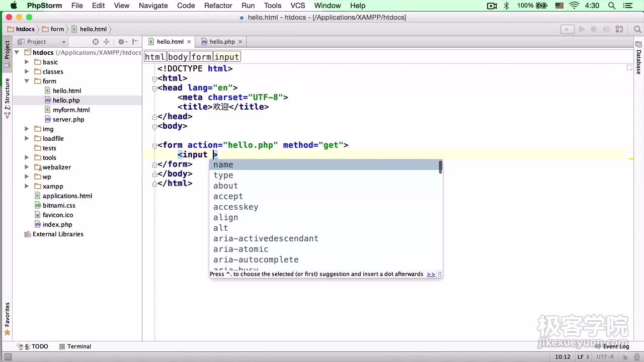Fold the head tag in gutter

point(154,88)
